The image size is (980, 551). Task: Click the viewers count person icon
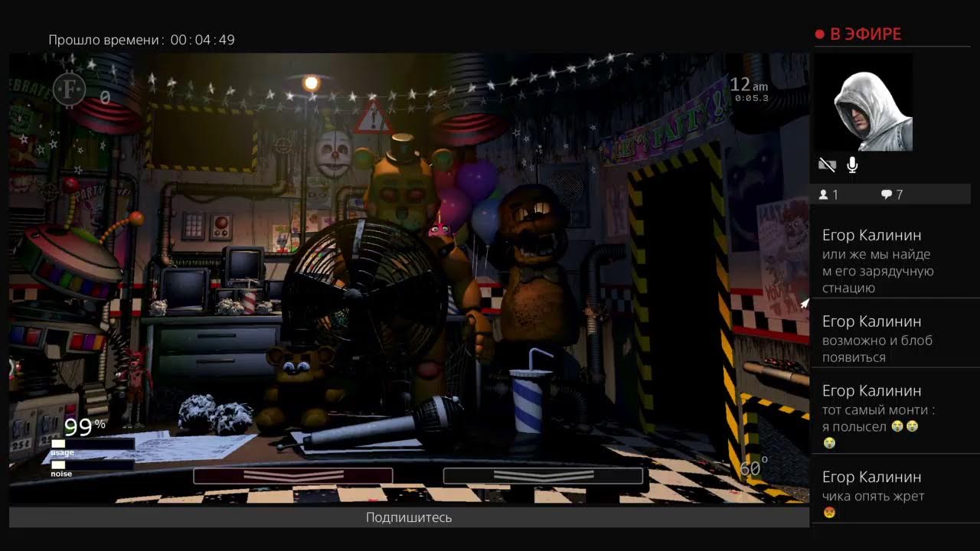[824, 195]
